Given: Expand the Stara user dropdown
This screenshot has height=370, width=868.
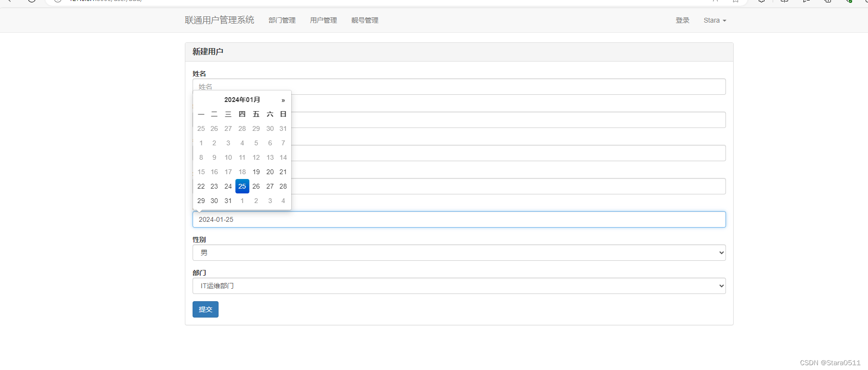Looking at the screenshot, I should click(715, 20).
